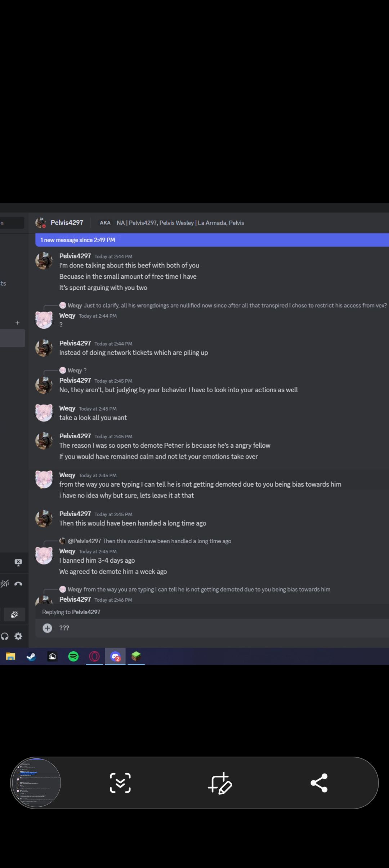
Task: Open User Settings gear icon
Action: coord(18,636)
